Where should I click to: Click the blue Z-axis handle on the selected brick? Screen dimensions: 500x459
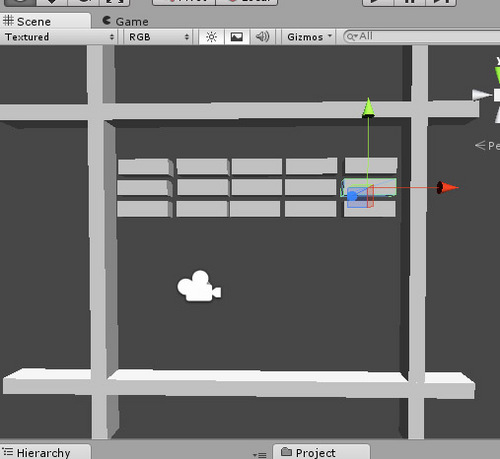[x=352, y=196]
